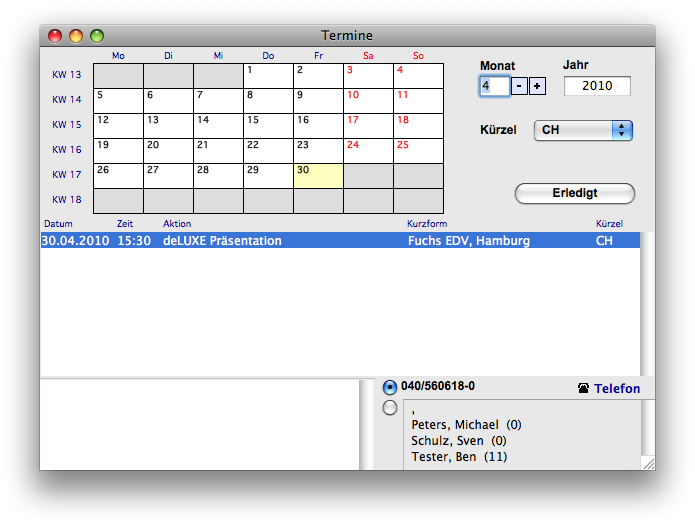Click the telephone icon next to Telefon
This screenshot has width=695, height=525.
point(583,388)
